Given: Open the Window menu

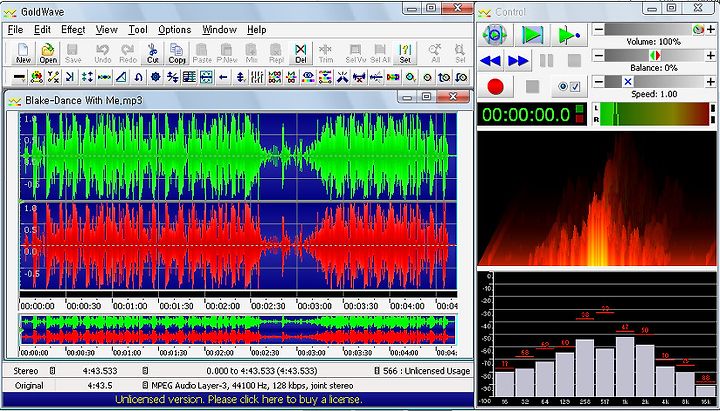Looking at the screenshot, I should click(219, 30).
